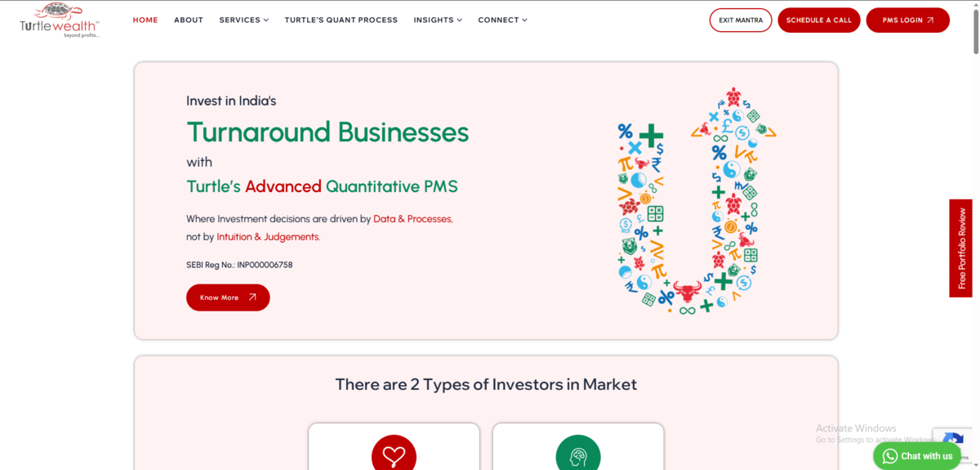980x470 pixels.
Task: Open the Free Portfolio Review side tab
Action: 961,248
